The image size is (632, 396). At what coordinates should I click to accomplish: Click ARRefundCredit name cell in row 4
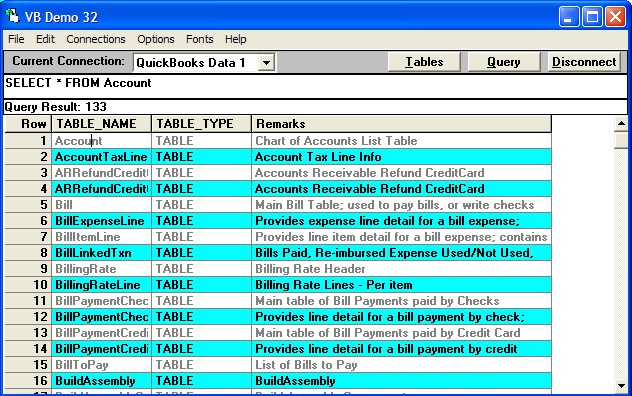pos(101,189)
